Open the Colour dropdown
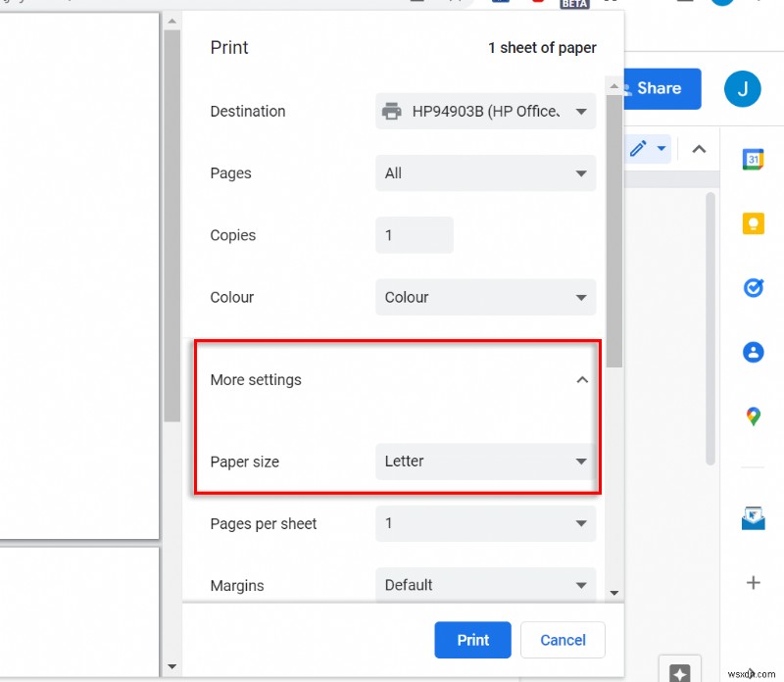Image resolution: width=784 pixels, height=682 pixels. [x=485, y=297]
